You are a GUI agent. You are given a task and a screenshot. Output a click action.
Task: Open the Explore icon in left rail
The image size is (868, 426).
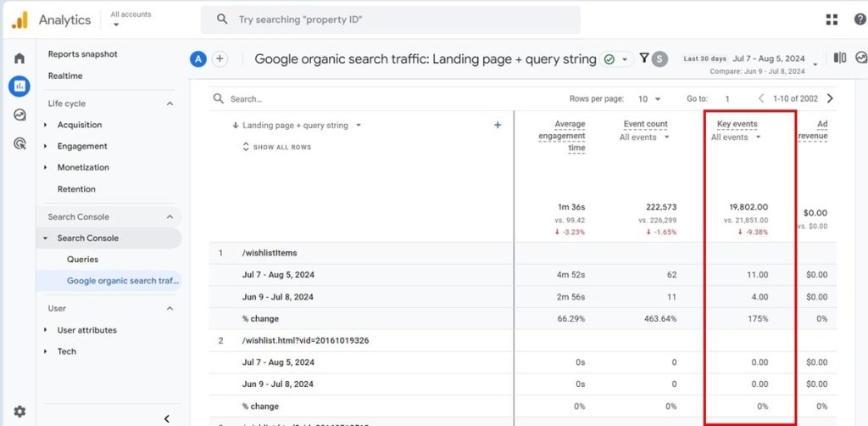pyautogui.click(x=19, y=115)
